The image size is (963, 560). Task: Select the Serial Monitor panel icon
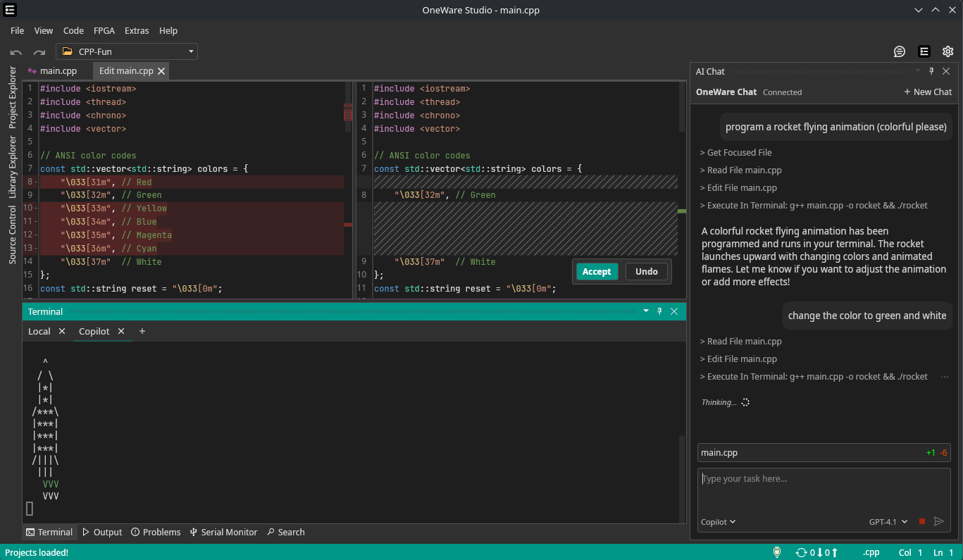[x=223, y=532]
